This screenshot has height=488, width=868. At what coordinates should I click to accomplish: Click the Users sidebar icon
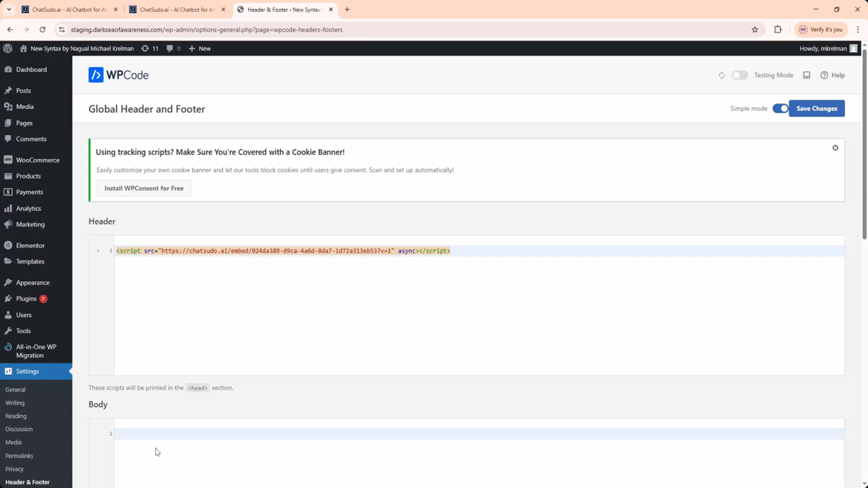[x=8, y=314]
